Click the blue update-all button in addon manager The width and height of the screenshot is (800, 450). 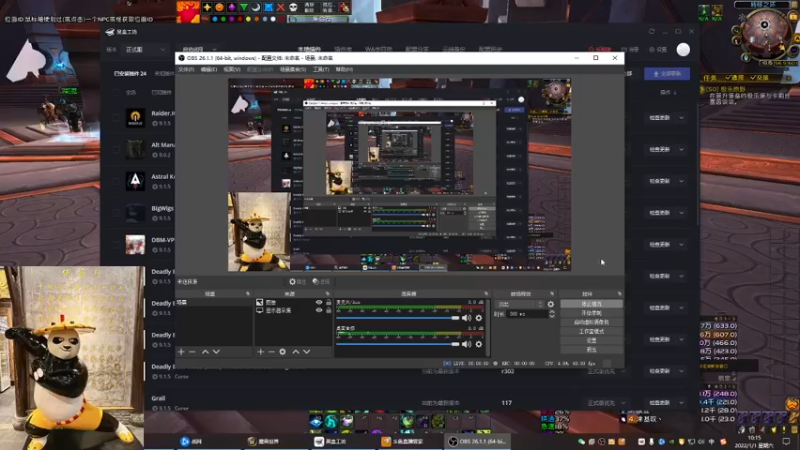click(667, 73)
